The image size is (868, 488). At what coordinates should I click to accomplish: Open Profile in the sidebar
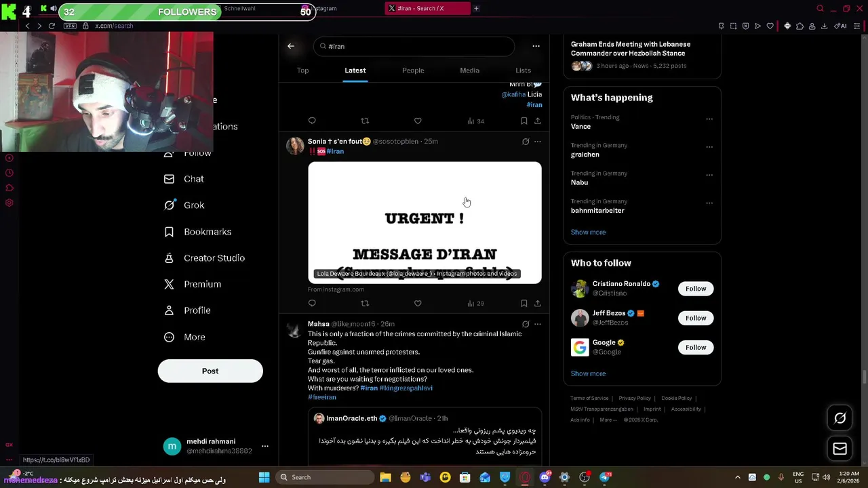click(x=188, y=310)
